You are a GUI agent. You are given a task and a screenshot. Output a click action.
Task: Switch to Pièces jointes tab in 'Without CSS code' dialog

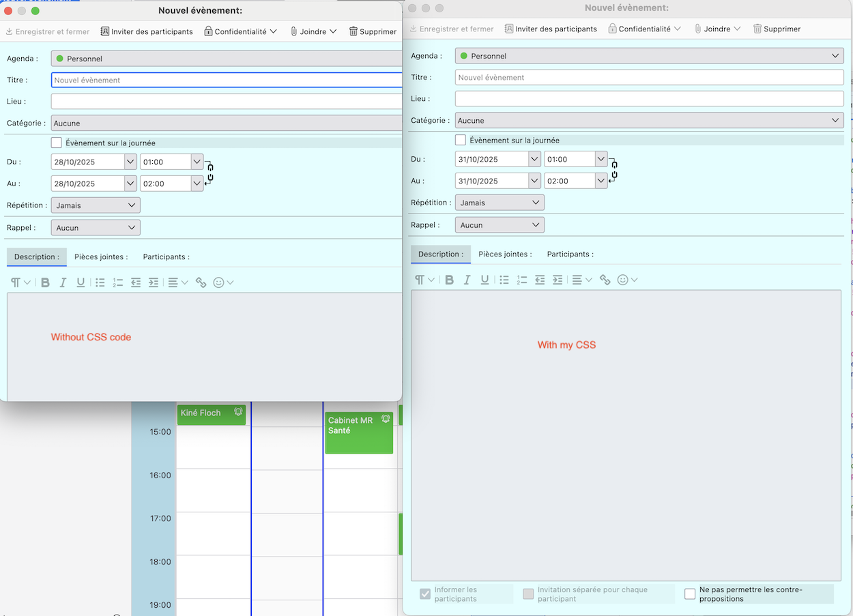tap(101, 257)
